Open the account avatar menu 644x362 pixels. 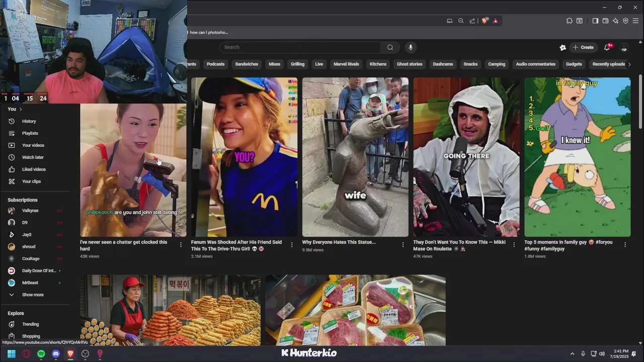point(624,47)
